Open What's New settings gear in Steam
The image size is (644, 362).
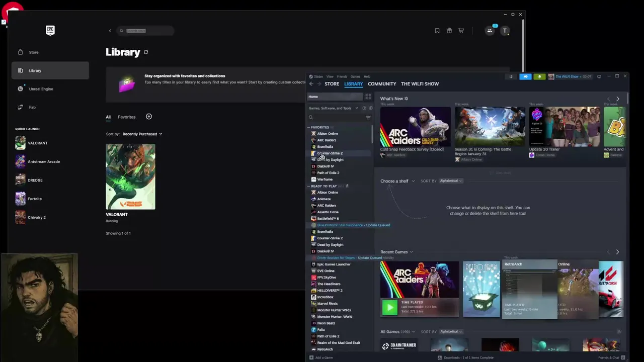tap(407, 99)
